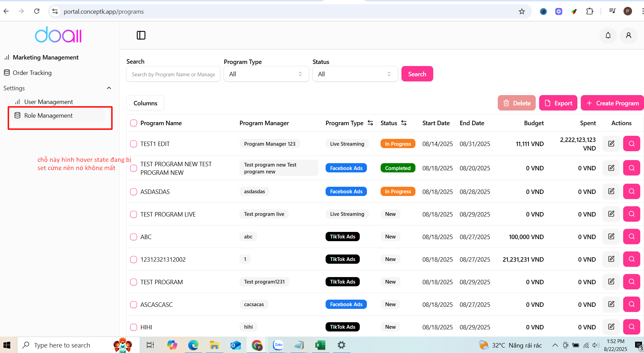Screen dimensions: 644x353
Task: Check the select-all header checkbox
Action: click(x=134, y=123)
